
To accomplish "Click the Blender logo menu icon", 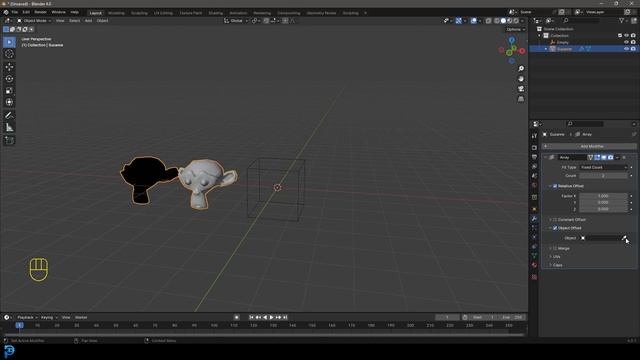I will click(6, 12).
